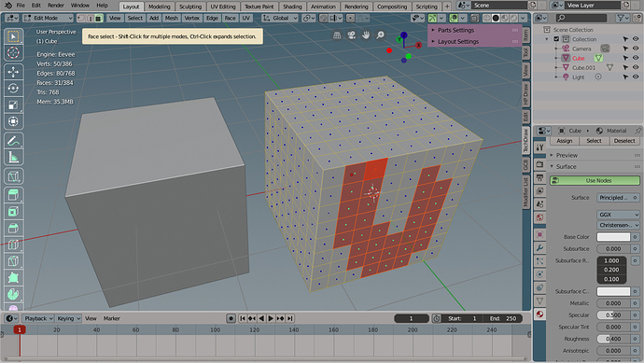This screenshot has height=363, width=644.
Task: Select the Annotate tool
Action: pos(13,141)
